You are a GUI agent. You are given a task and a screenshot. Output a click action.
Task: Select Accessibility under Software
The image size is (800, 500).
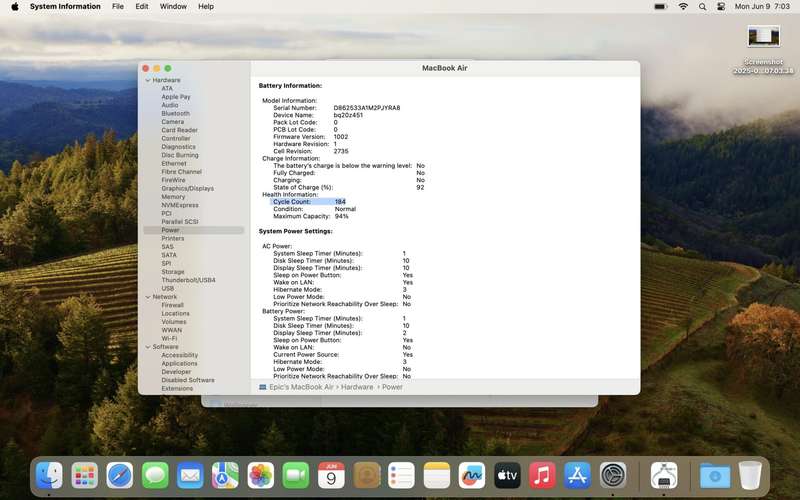pos(180,355)
